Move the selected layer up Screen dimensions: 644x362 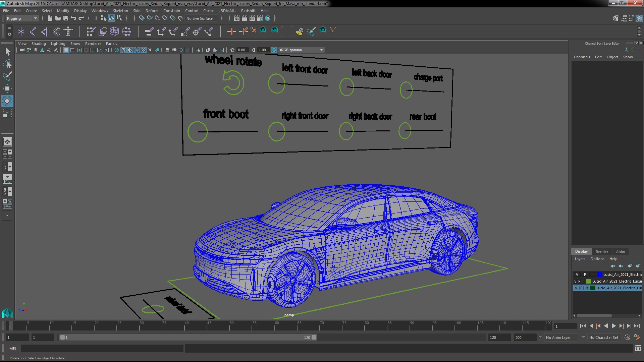(x=613, y=266)
